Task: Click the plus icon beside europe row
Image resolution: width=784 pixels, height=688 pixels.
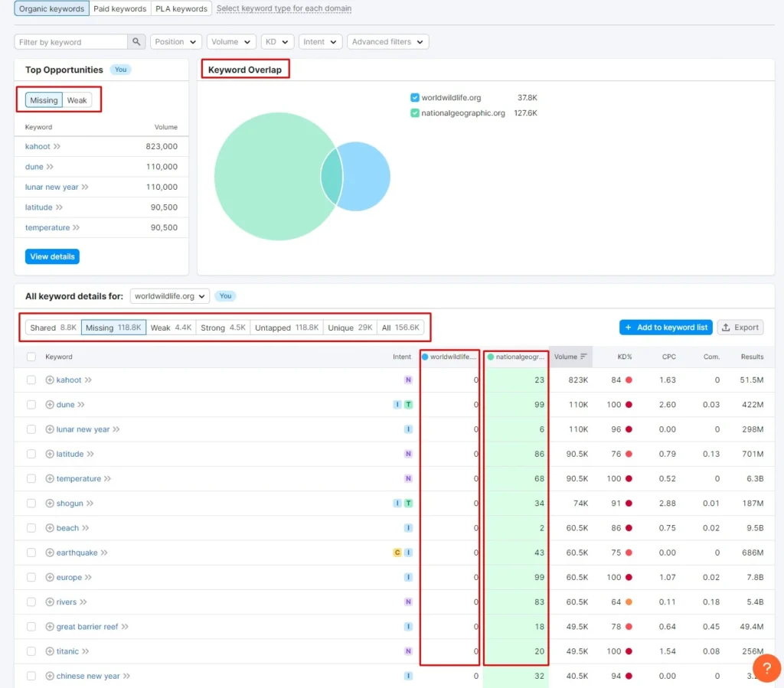Action: tap(50, 577)
